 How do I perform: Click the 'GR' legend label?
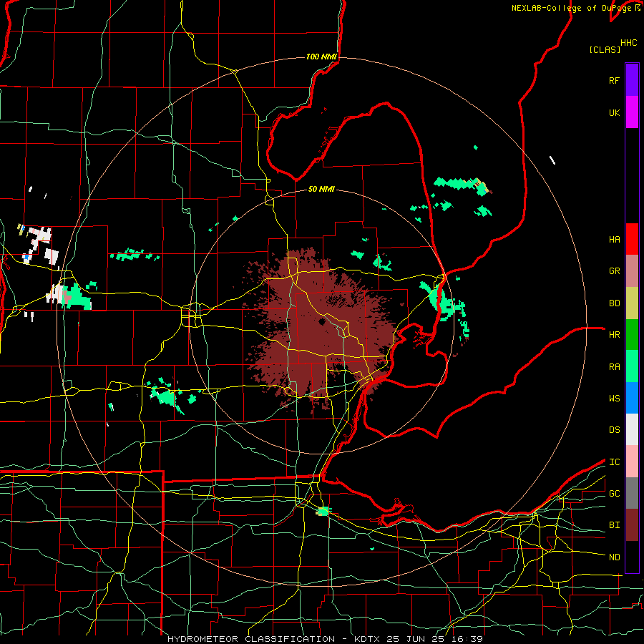click(614, 271)
